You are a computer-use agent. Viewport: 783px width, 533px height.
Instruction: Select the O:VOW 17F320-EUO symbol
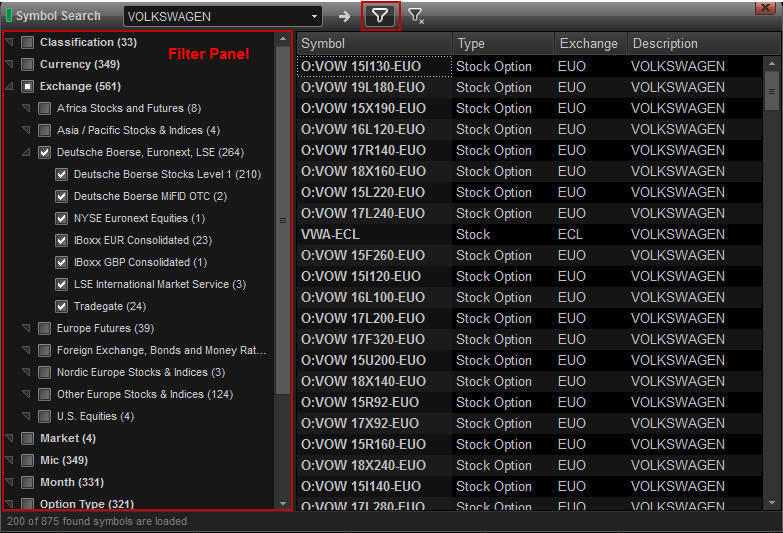pyautogui.click(x=363, y=339)
